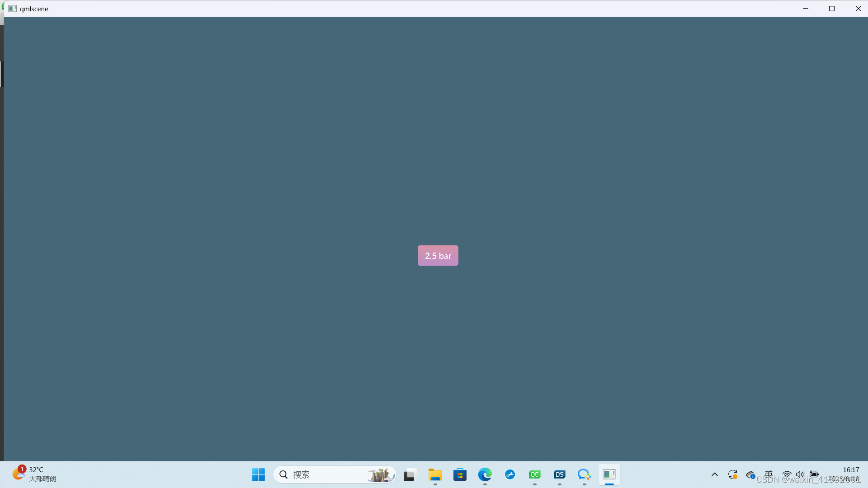Launch Microsoft Store from taskbar

460,474
